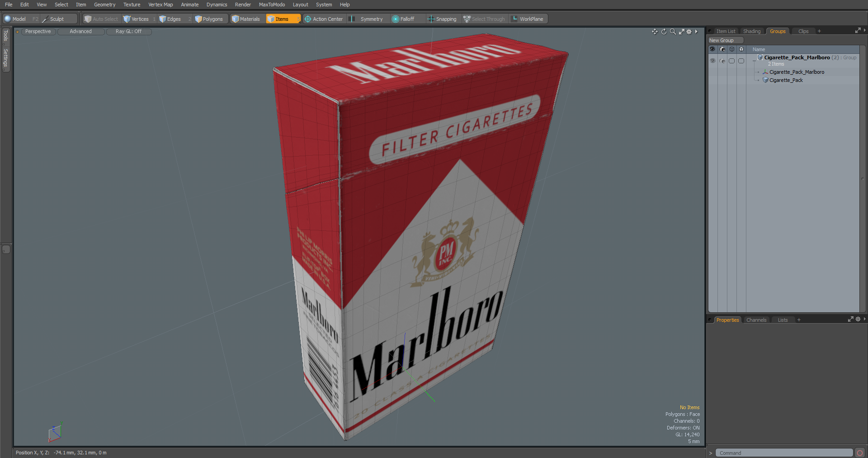Click the command history arrow icon

click(711, 453)
